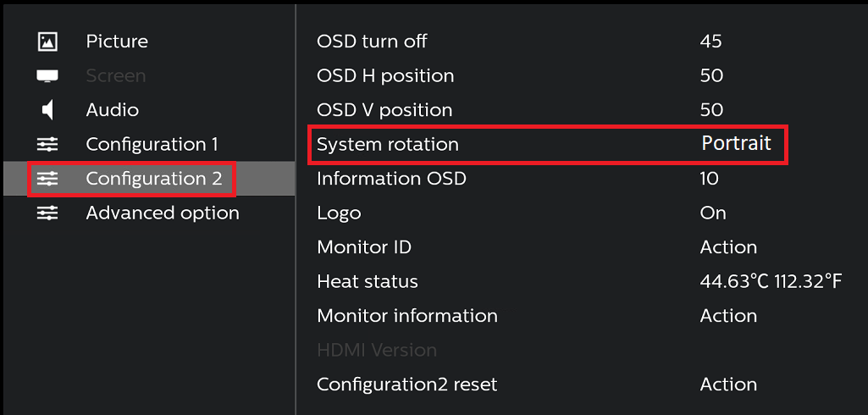Image resolution: width=868 pixels, height=415 pixels.
Task: Change System rotation Portrait value
Action: [x=736, y=144]
